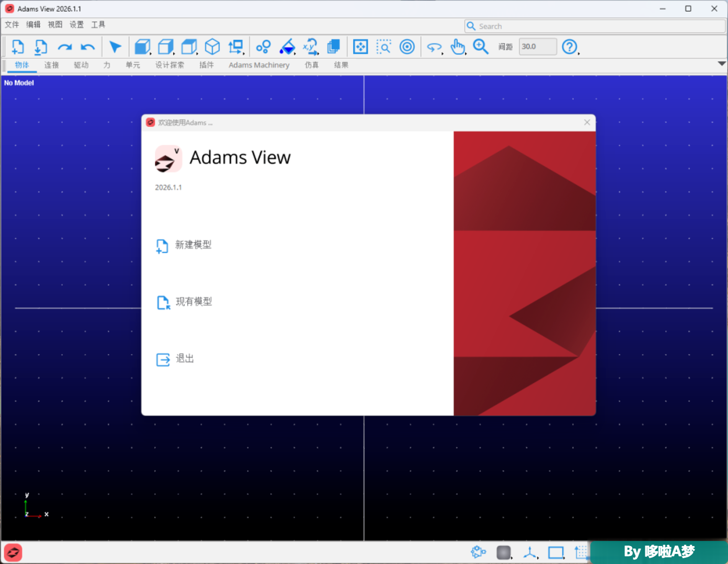Click the Undo arrow icon

[87, 47]
